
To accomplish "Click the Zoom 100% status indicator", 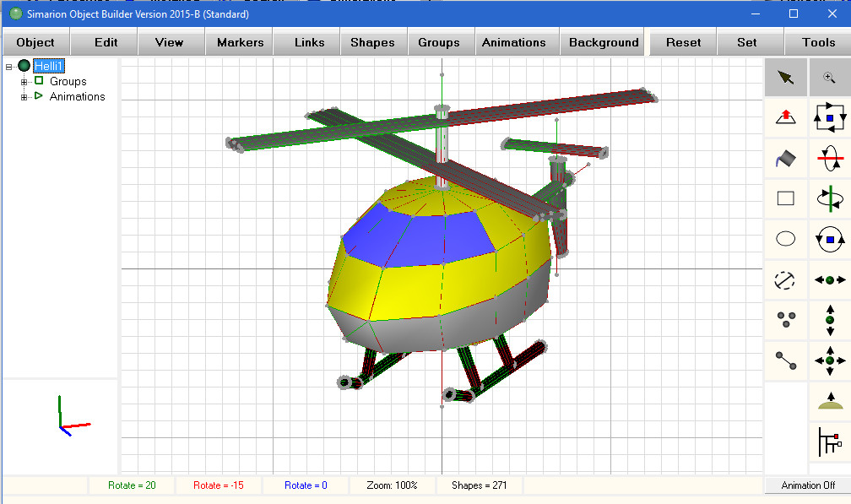I will coord(393,485).
